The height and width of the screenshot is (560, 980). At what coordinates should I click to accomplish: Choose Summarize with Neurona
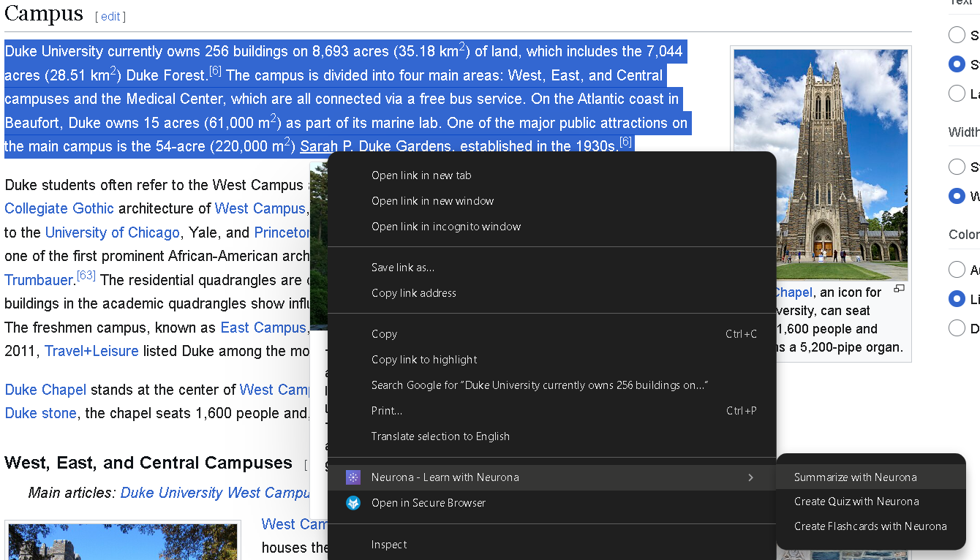pos(870,477)
